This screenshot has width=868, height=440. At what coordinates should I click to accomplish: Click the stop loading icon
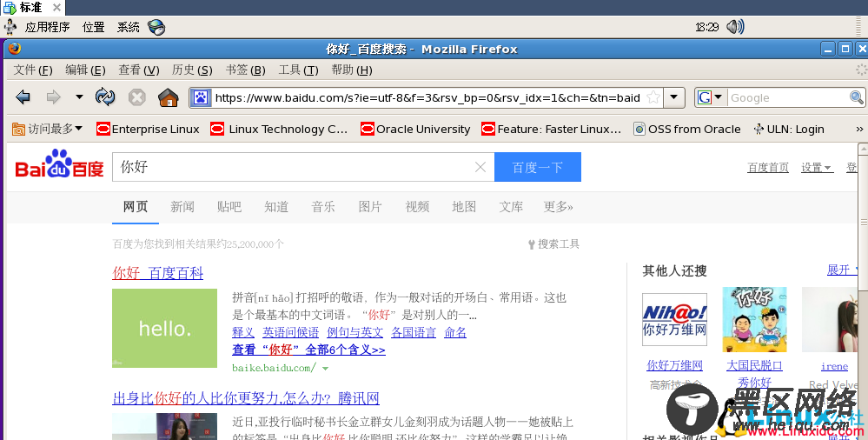136,97
